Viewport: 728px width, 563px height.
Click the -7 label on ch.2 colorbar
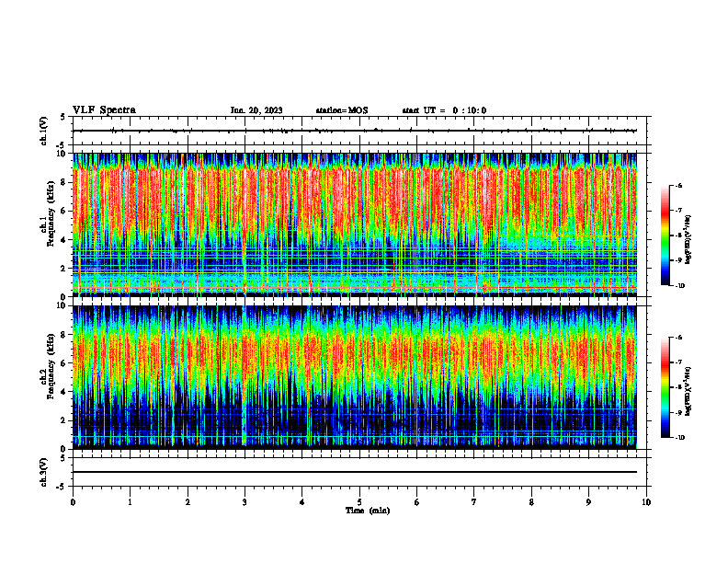click(x=677, y=362)
